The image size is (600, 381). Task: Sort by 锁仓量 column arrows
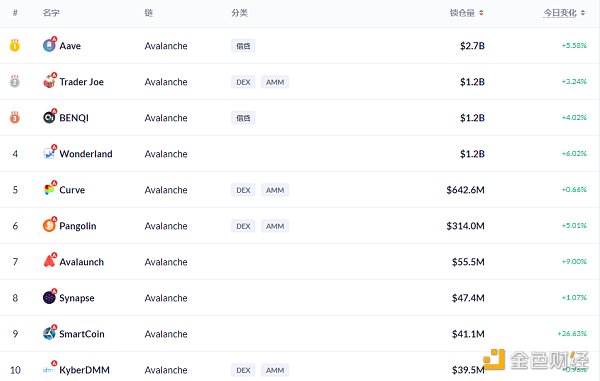point(481,13)
